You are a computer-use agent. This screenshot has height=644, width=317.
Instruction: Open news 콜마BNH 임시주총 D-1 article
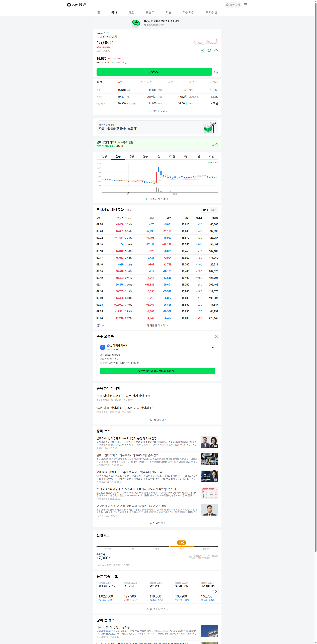pos(127,438)
